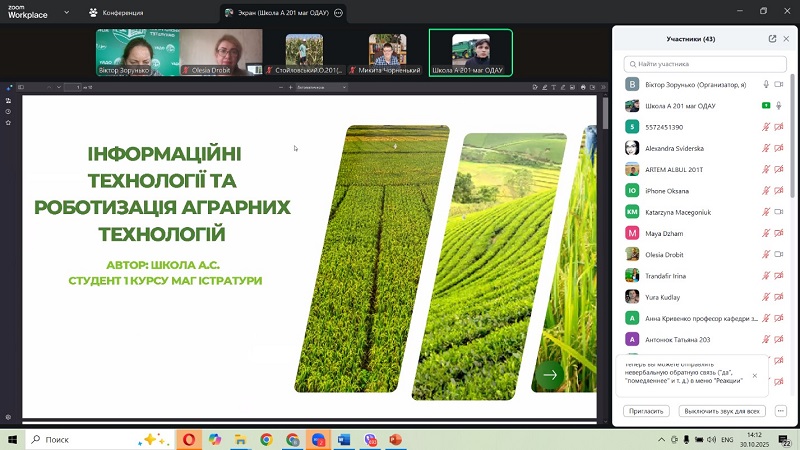The width and height of the screenshot is (800, 450).
Task: Pop out the participants panel
Action: click(772, 39)
